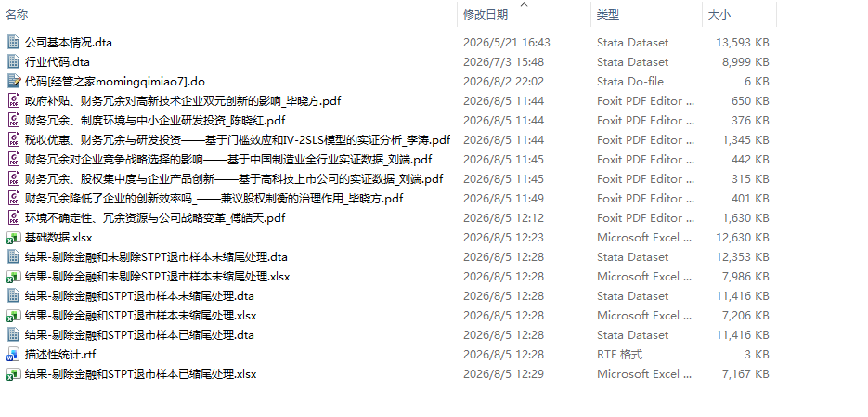Viewport: 868px width, 417px height.
Task: Select 财务冗余、股权集中度与企业产品创新 PDF by 刘端
Action: [234, 179]
